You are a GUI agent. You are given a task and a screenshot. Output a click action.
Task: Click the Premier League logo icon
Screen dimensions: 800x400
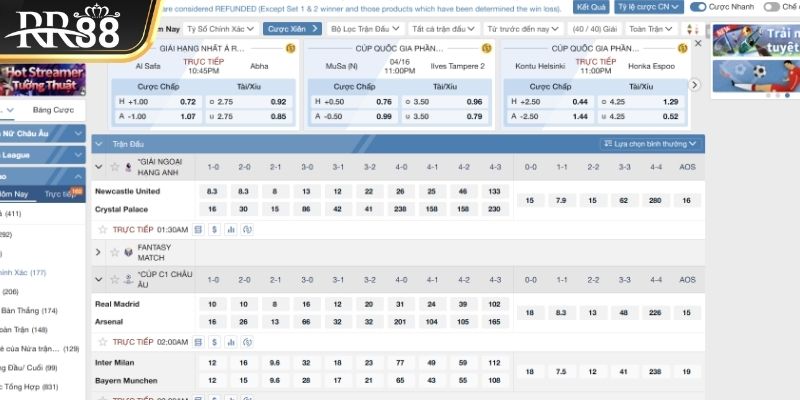point(128,167)
